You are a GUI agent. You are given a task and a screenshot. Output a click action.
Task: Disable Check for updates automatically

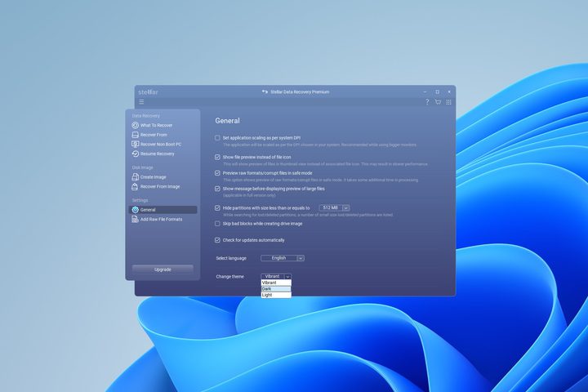pos(217,240)
